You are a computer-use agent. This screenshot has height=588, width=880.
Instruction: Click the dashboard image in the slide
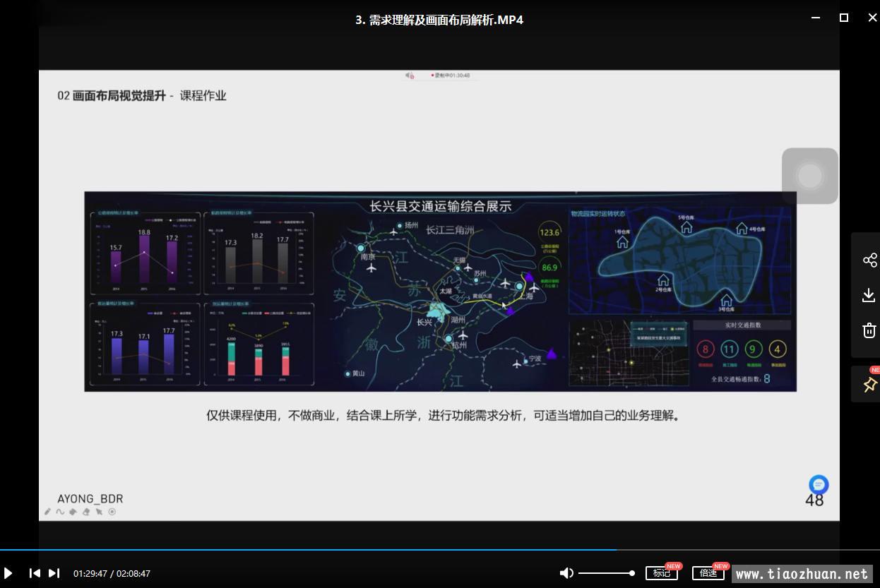440,291
